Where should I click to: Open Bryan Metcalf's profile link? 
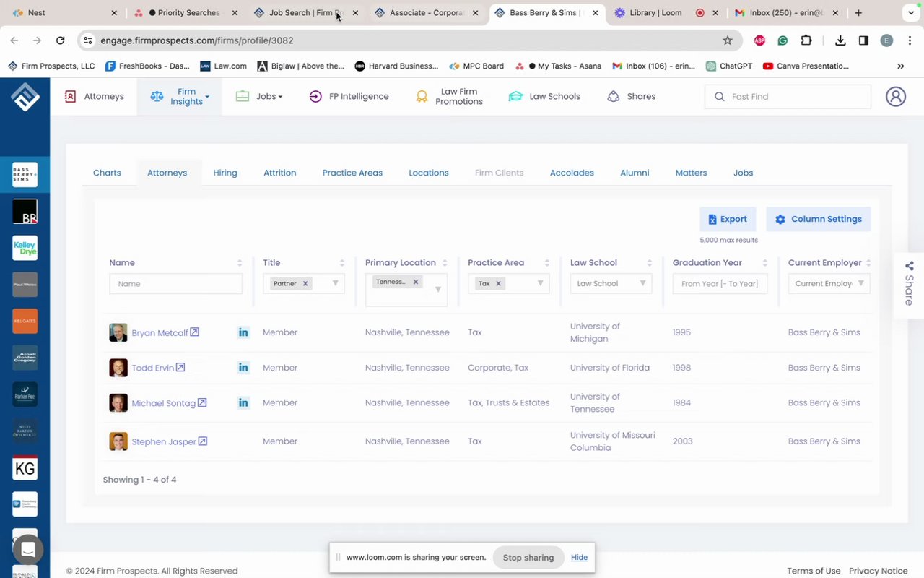(x=160, y=333)
